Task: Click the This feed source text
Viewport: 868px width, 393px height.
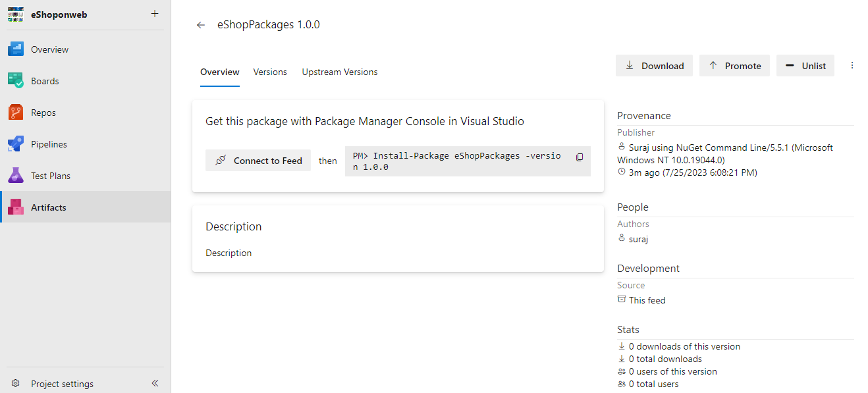Action: coord(647,300)
